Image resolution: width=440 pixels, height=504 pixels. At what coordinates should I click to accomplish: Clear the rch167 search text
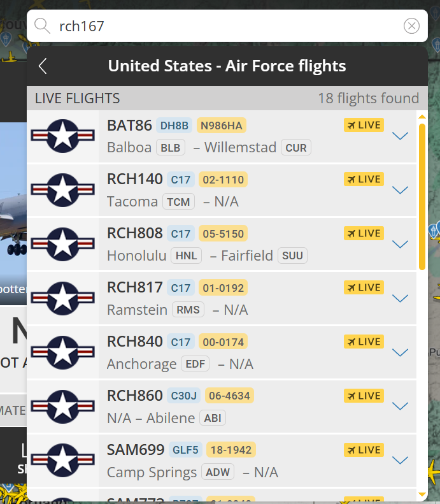pos(412,26)
